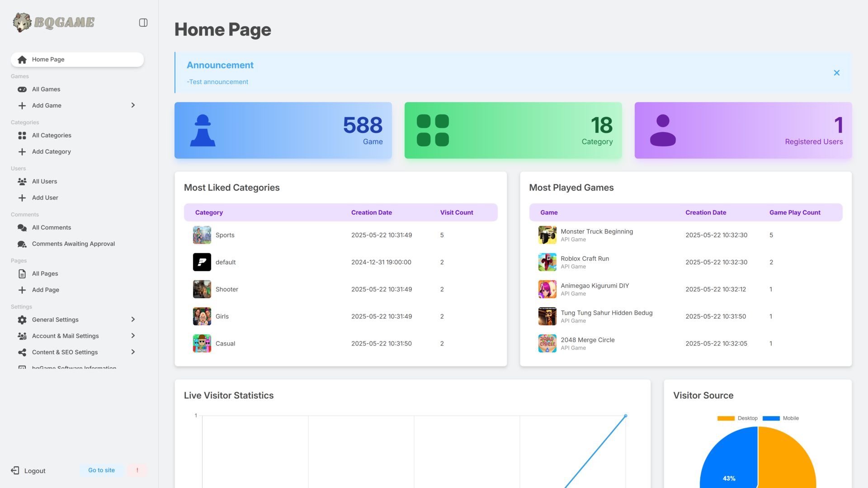Screen dimensions: 868x488
Task: Click the Shooter category thumbnail
Action: point(202,289)
